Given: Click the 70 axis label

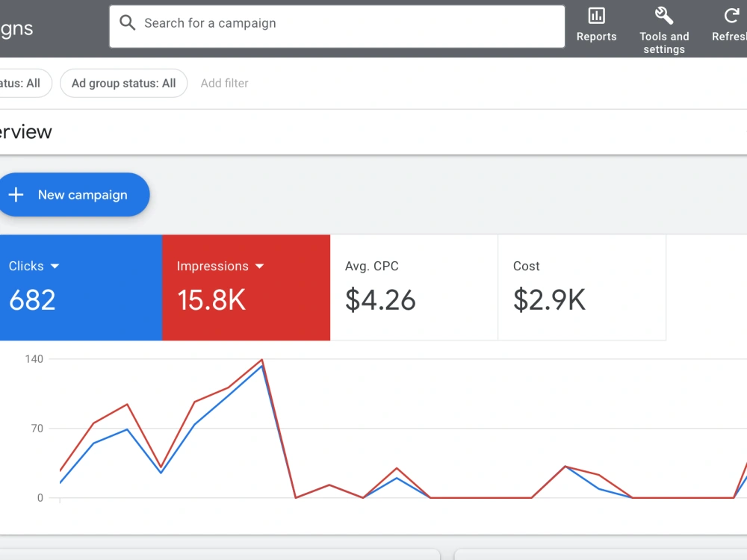Looking at the screenshot, I should click(37, 429).
